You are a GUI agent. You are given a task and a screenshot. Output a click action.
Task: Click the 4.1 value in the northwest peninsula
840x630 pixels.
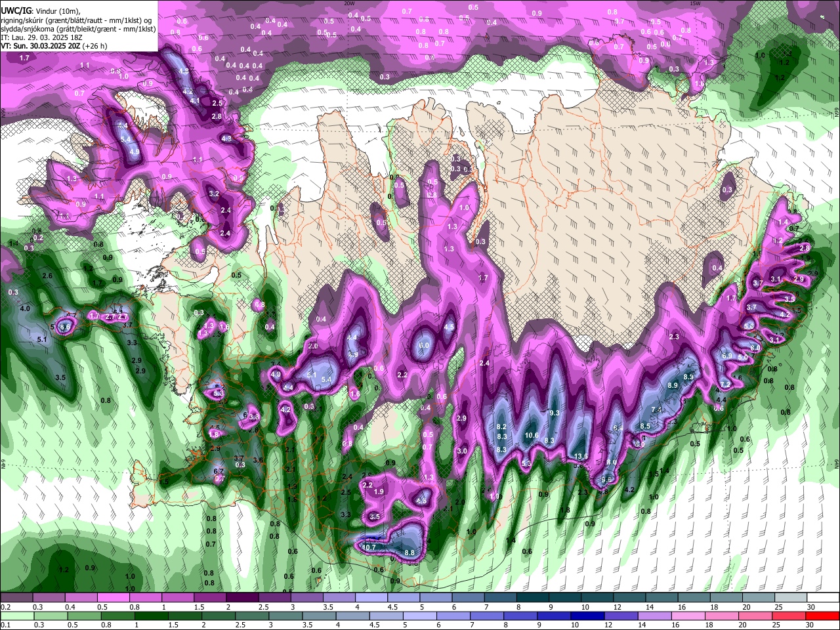coord(195,101)
